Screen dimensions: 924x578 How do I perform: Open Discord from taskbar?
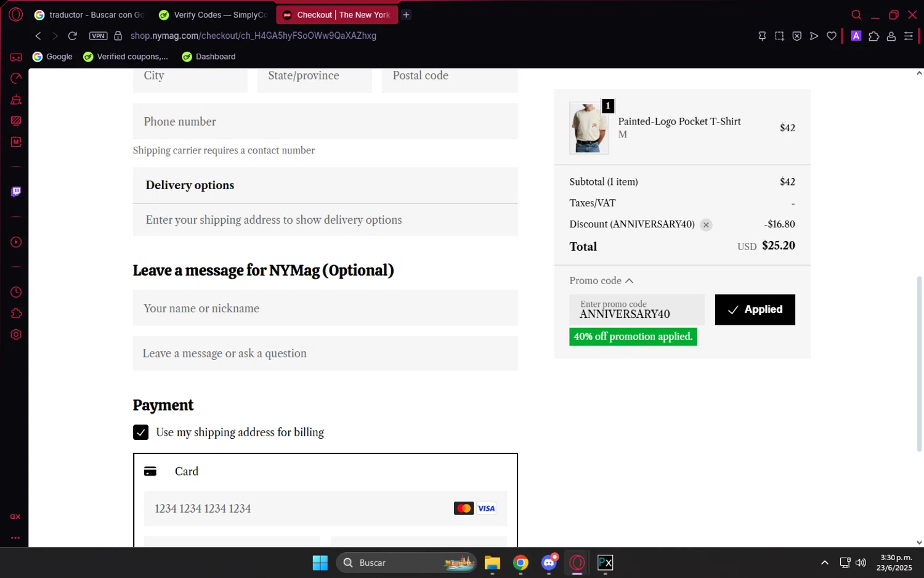tap(549, 563)
